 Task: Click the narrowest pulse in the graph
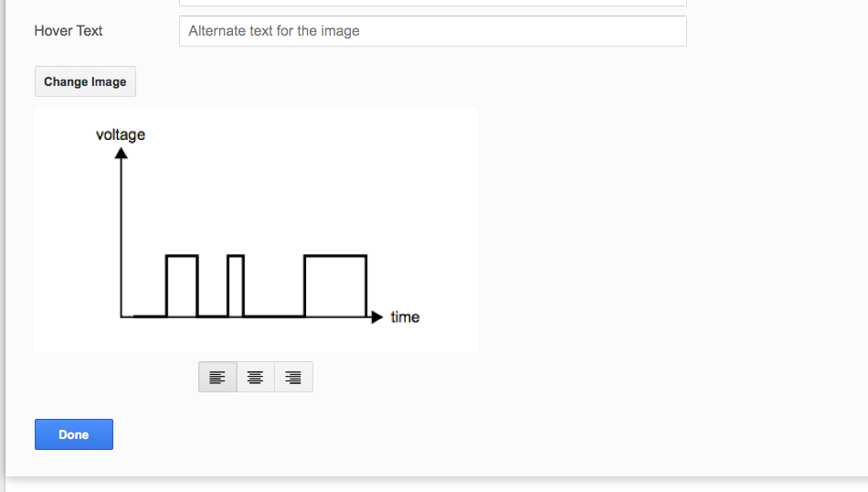pos(236,286)
